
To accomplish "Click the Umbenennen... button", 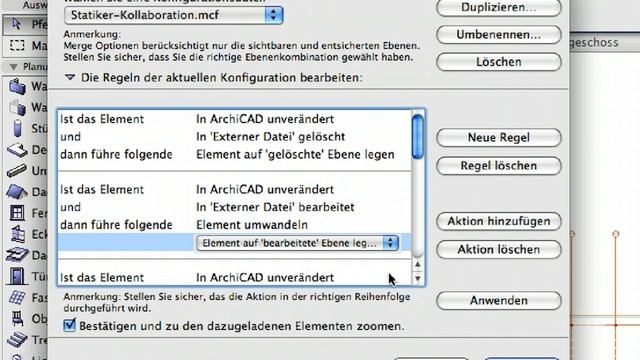I will tap(498, 35).
